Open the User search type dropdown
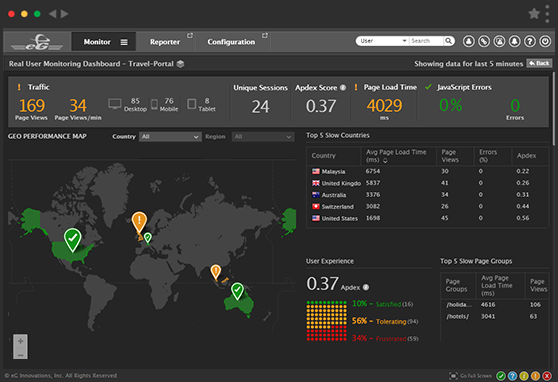Screen dimensions: 558x382 pos(383,41)
